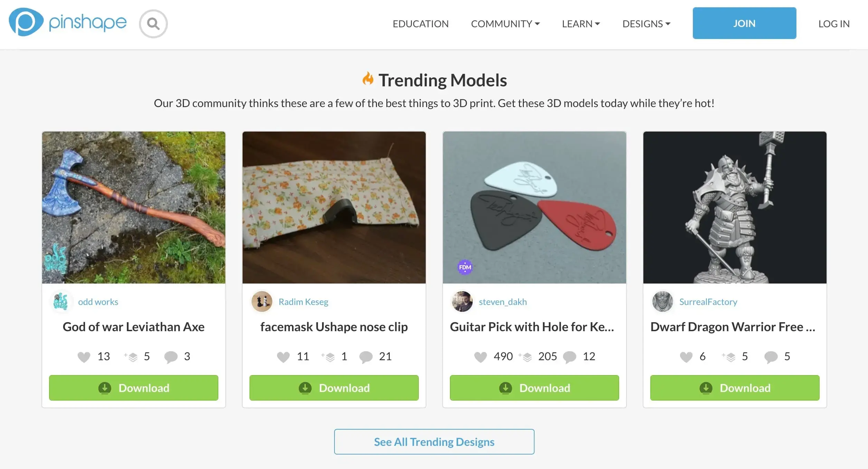
Task: Click Log In in the navigation bar
Action: coord(834,24)
